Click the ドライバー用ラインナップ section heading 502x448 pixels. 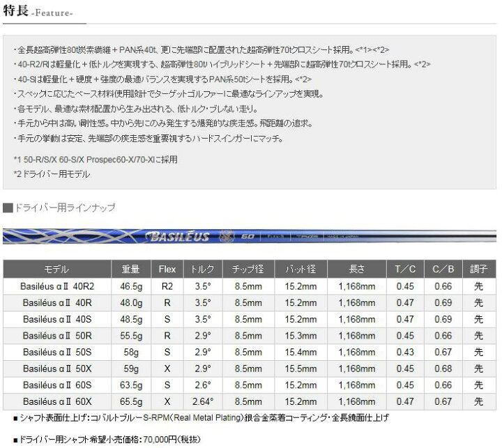point(59,208)
